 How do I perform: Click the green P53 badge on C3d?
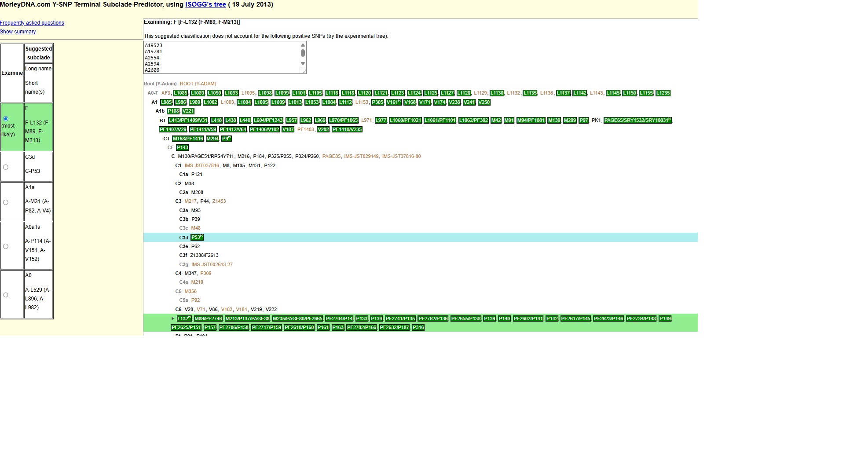click(197, 238)
